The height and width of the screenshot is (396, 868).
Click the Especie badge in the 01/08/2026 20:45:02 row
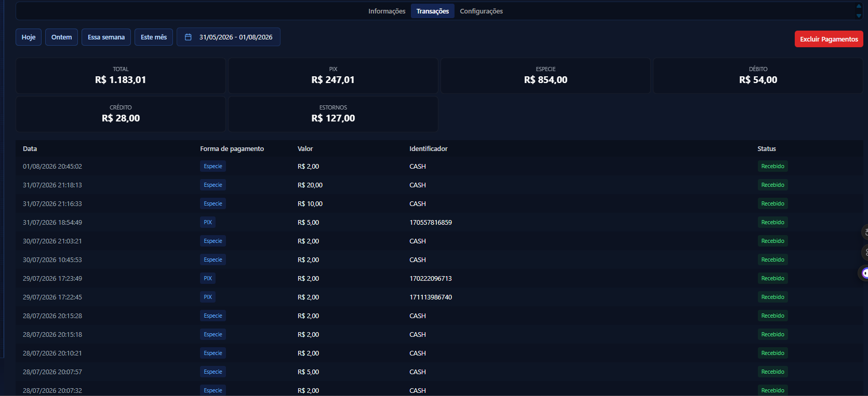pyautogui.click(x=213, y=166)
